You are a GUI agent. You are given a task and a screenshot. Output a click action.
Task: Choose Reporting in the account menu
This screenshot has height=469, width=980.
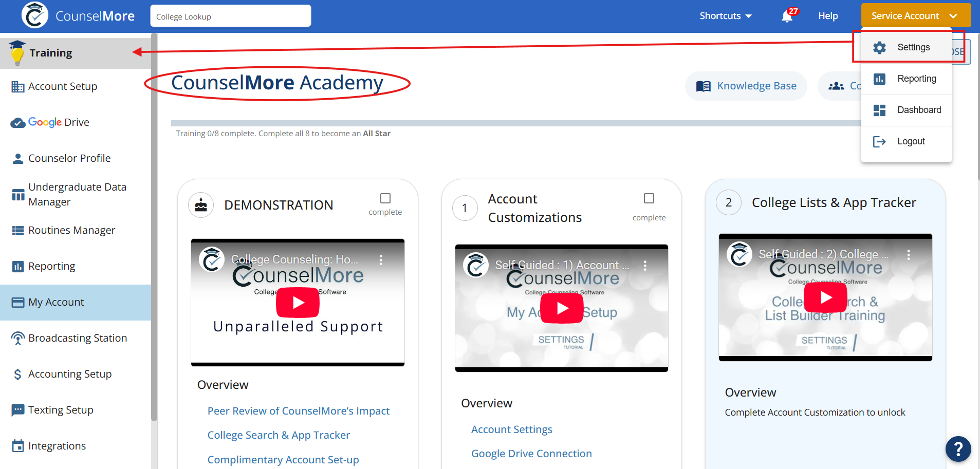click(916, 79)
